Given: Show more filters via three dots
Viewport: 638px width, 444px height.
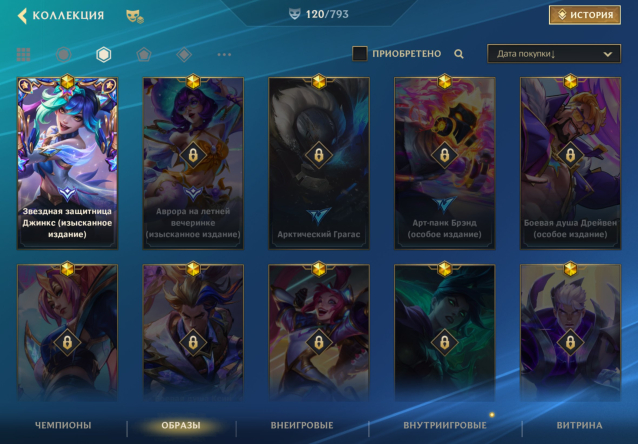Looking at the screenshot, I should click(224, 54).
